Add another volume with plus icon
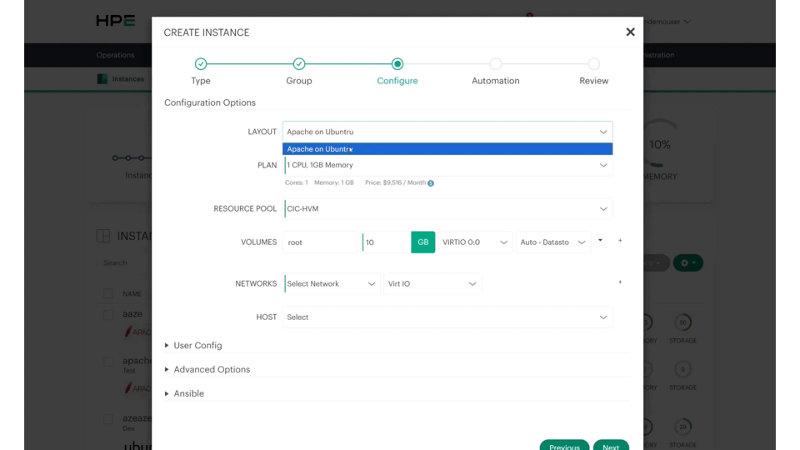 click(620, 240)
